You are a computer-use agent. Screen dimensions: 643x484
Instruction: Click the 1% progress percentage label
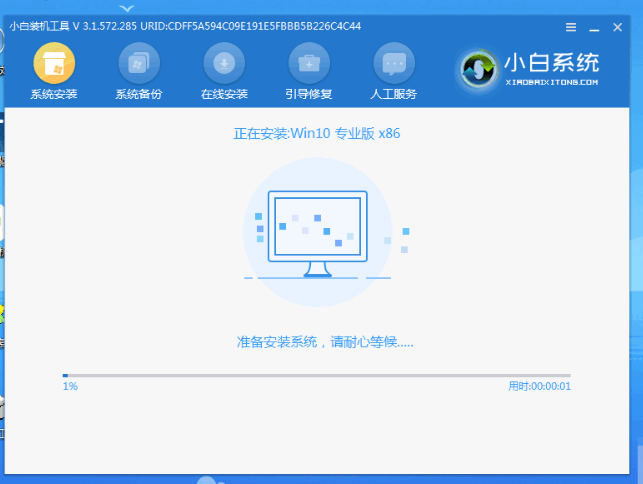[x=70, y=386]
